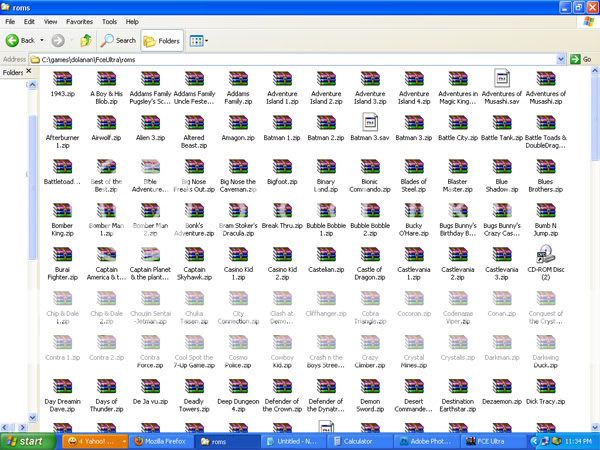The width and height of the screenshot is (600, 450).
Task: Select CD-ROM Disc (2) shortcut icon
Action: click(546, 254)
